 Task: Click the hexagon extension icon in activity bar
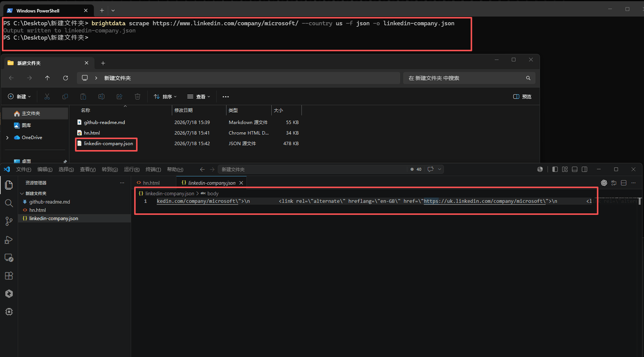[x=9, y=294]
